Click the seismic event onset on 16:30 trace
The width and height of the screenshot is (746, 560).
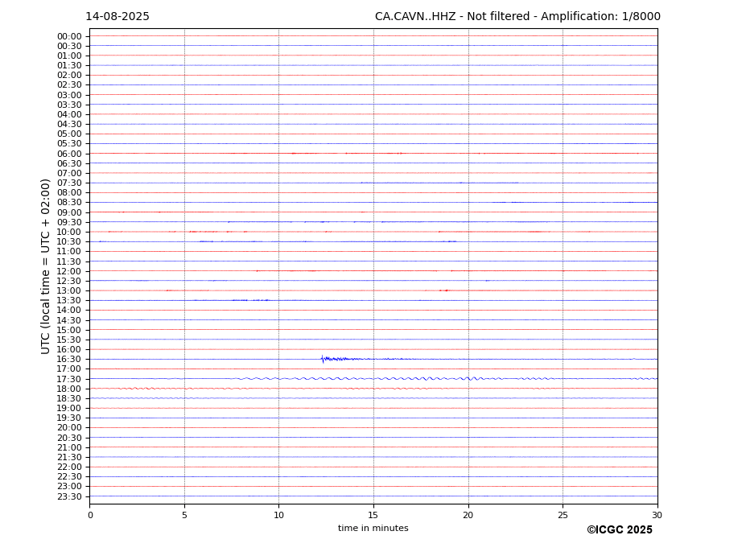click(323, 359)
